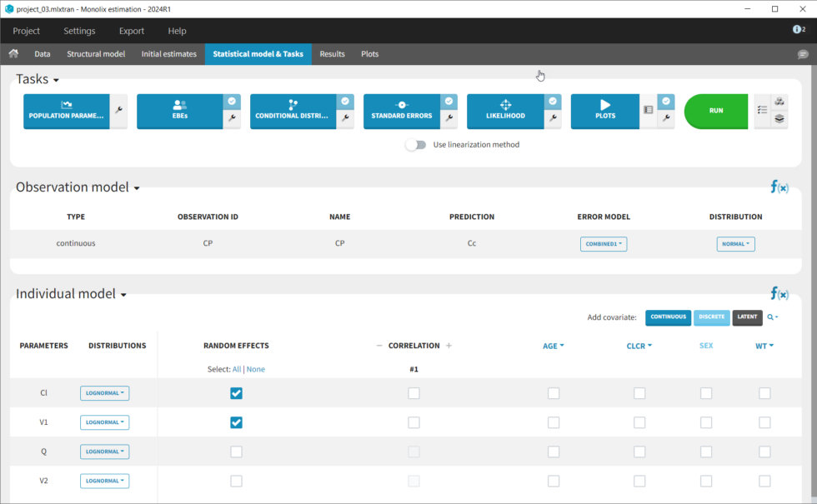Open LOGNORMAL distribution dropdown for V2
817x504 pixels.
point(104,481)
